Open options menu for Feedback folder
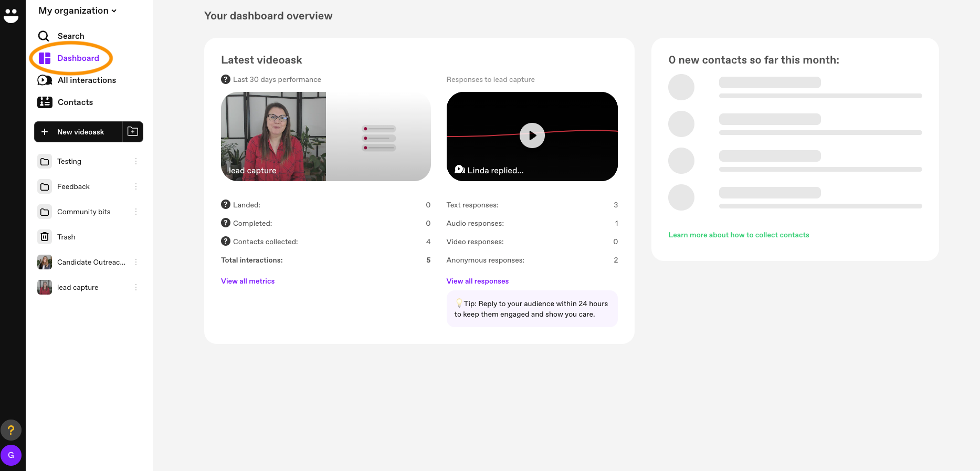 [x=136, y=187]
